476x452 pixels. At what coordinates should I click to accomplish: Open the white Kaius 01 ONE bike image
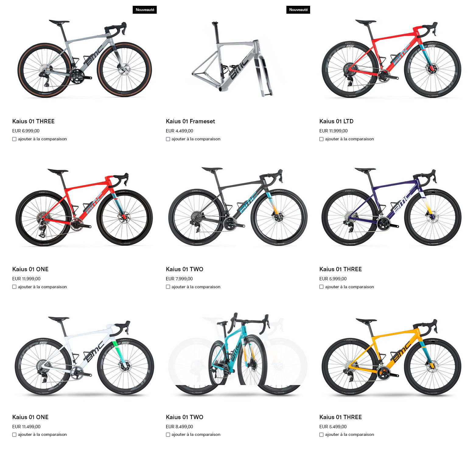(x=84, y=356)
